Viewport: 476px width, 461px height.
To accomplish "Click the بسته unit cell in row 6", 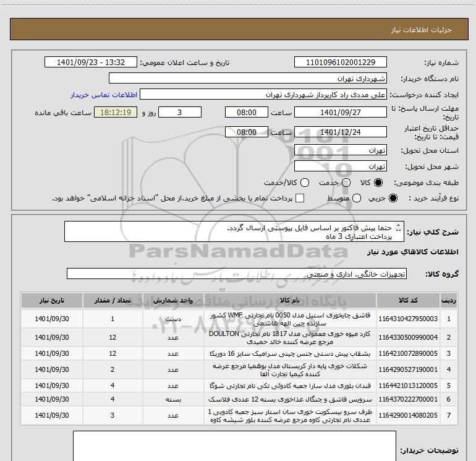I will (173, 400).
